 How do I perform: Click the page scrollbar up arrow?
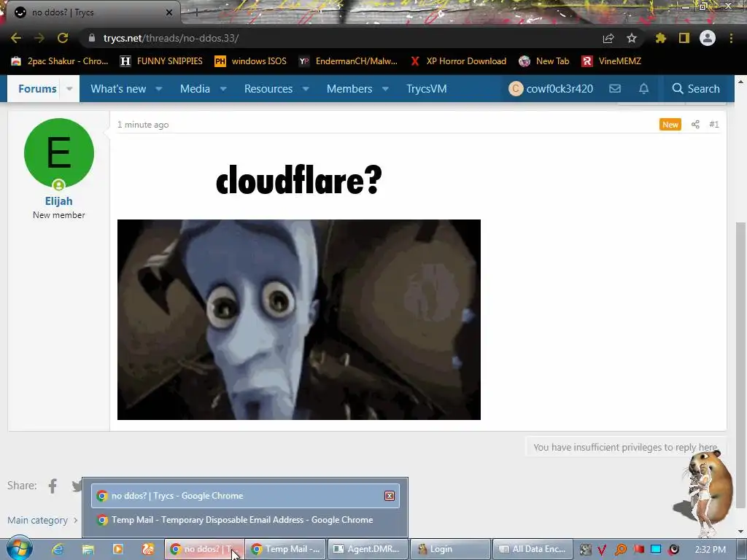741,82
